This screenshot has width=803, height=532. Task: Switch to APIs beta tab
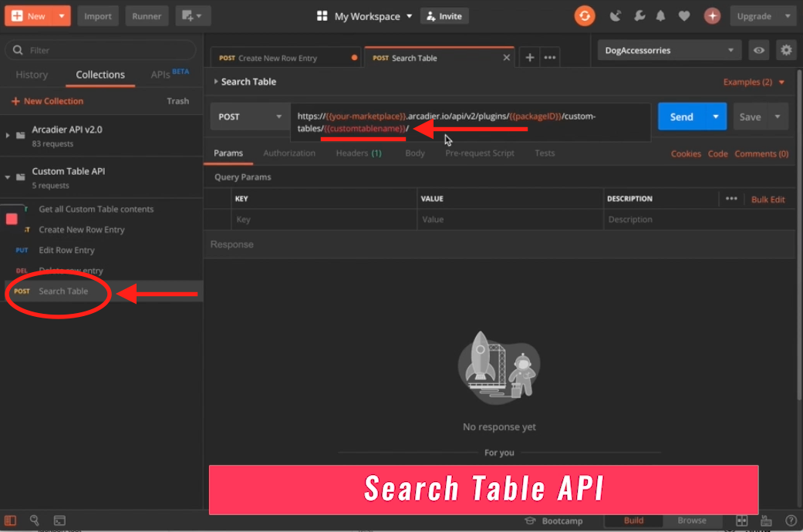tap(170, 74)
